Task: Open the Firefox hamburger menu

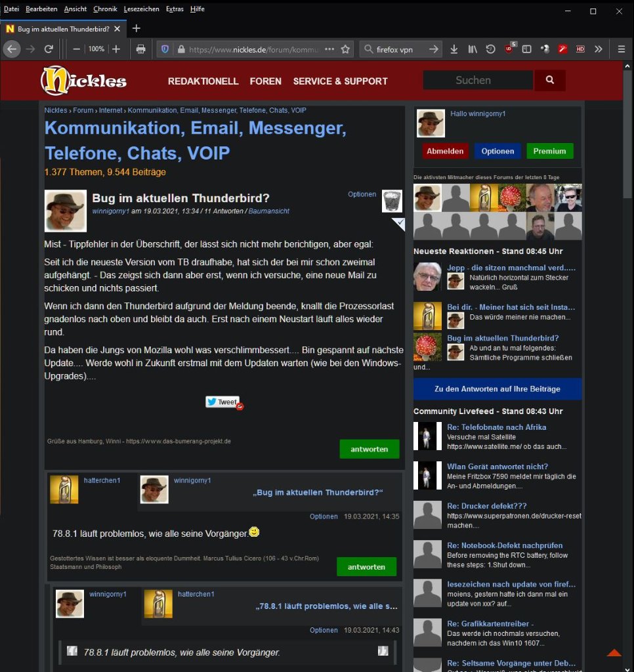Action: click(x=621, y=49)
